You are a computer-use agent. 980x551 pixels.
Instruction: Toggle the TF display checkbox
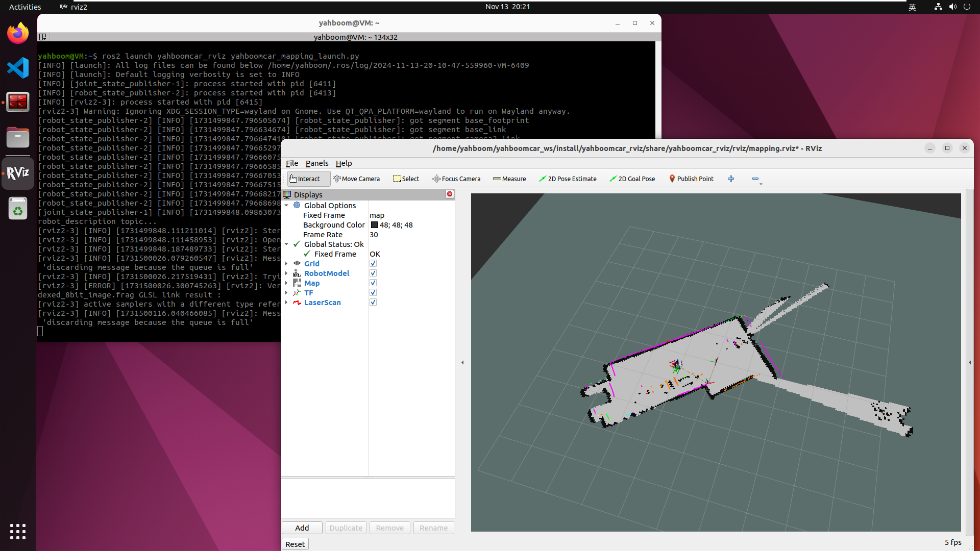373,292
